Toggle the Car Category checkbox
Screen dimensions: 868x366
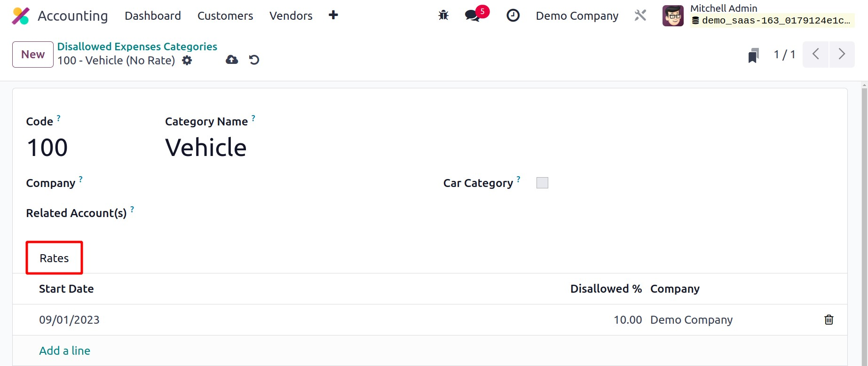tap(542, 183)
